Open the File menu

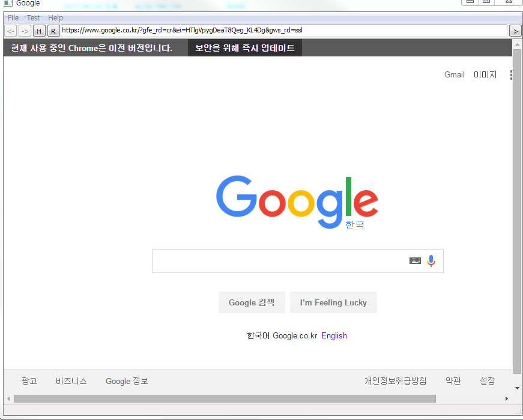tap(13, 17)
